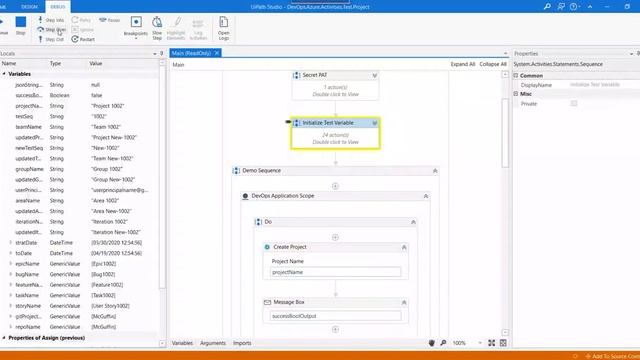Expand the startDate variable row
This screenshot has width=640, height=360.
click(11, 242)
